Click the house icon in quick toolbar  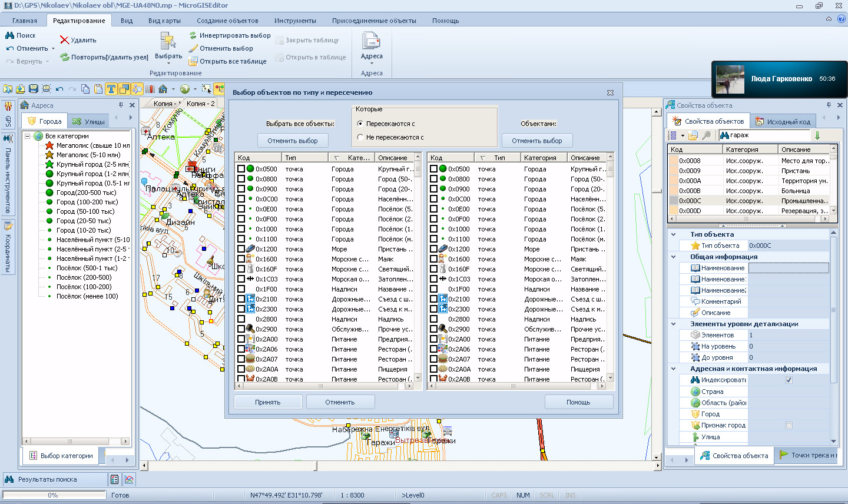(x=163, y=89)
